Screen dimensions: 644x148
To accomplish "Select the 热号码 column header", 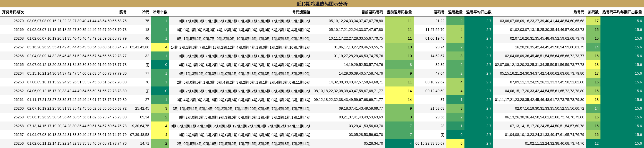I will 579,12.
